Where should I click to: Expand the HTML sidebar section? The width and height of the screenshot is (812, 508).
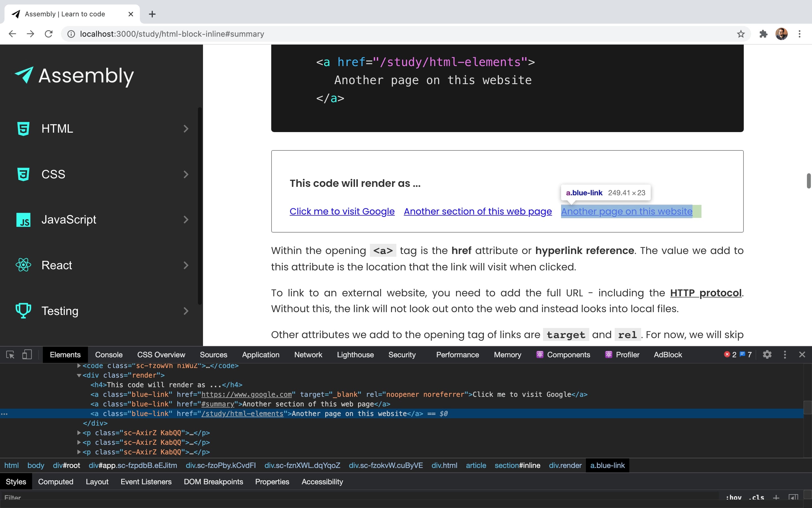point(186,129)
